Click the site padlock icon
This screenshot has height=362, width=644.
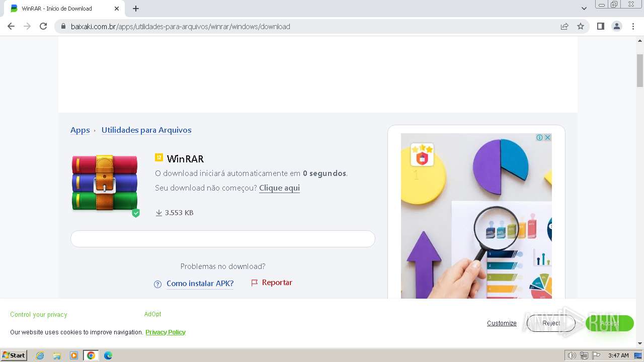point(63,27)
